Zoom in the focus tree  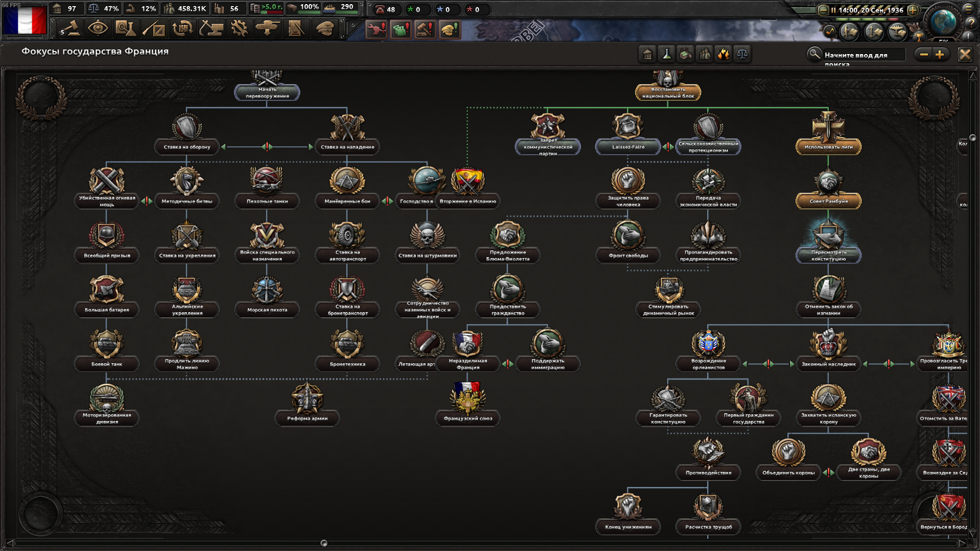coord(940,55)
